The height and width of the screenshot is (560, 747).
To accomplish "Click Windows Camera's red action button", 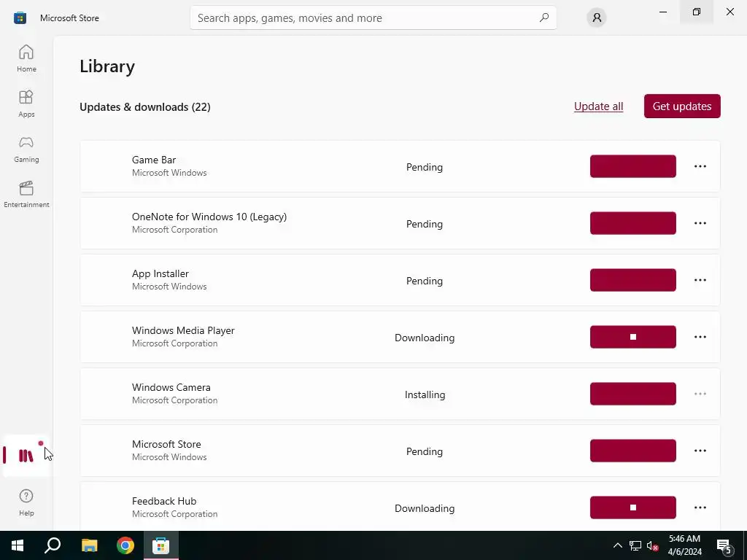I will (632, 394).
